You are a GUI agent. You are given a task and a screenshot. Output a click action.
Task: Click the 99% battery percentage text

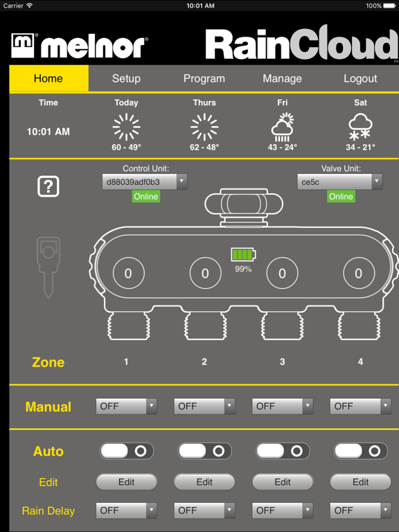[243, 269]
